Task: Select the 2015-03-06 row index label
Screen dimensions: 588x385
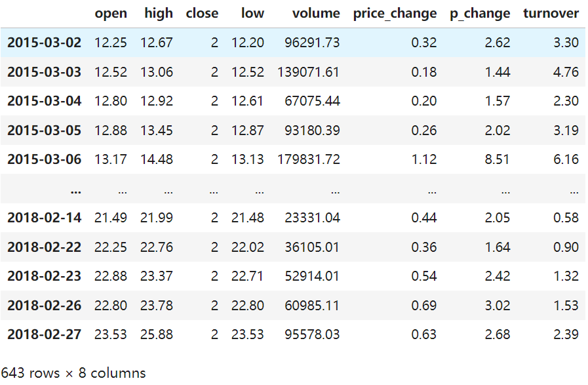Action: tap(45, 159)
